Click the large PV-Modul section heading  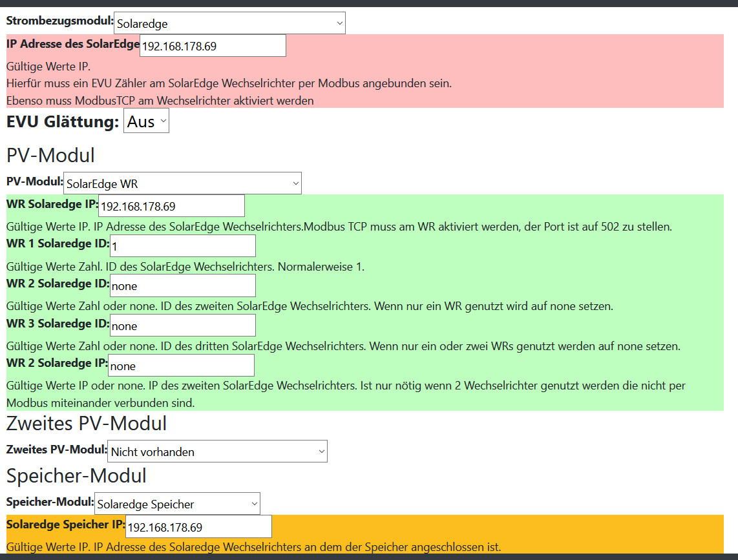(x=50, y=156)
